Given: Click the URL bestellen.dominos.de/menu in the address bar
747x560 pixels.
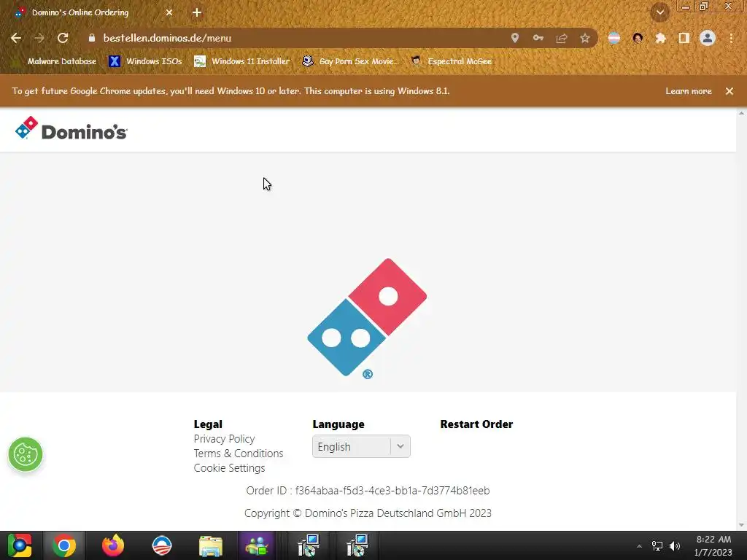Looking at the screenshot, I should (x=167, y=38).
